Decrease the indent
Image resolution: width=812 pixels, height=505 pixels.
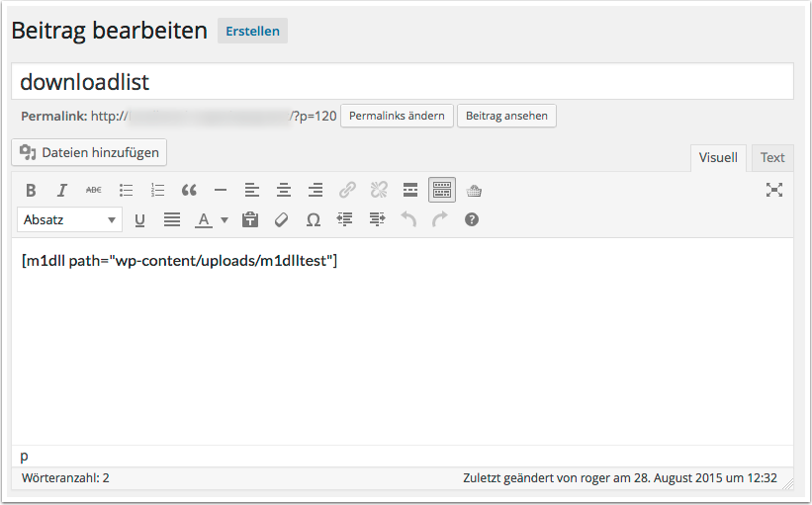(x=345, y=220)
